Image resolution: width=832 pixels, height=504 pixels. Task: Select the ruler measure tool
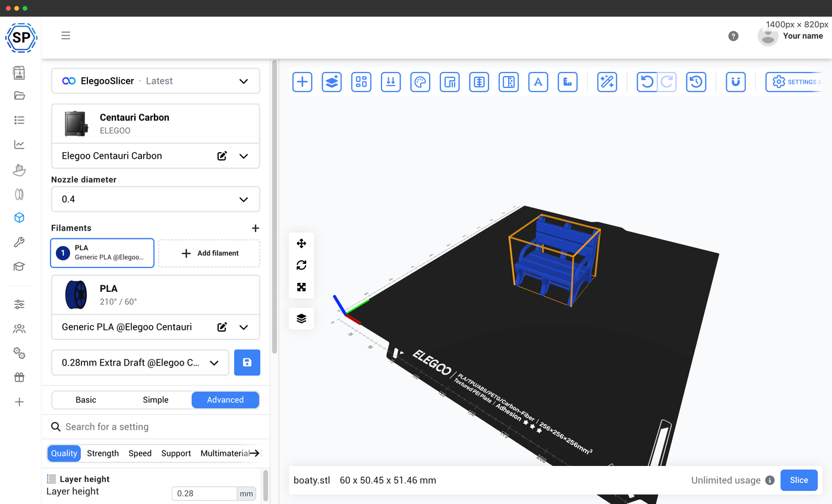(568, 82)
